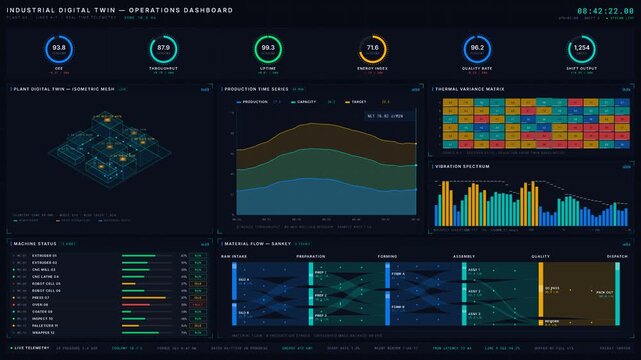Open the Throughput 87.9 gauge
This screenshot has width=641, height=360.
coord(164,49)
